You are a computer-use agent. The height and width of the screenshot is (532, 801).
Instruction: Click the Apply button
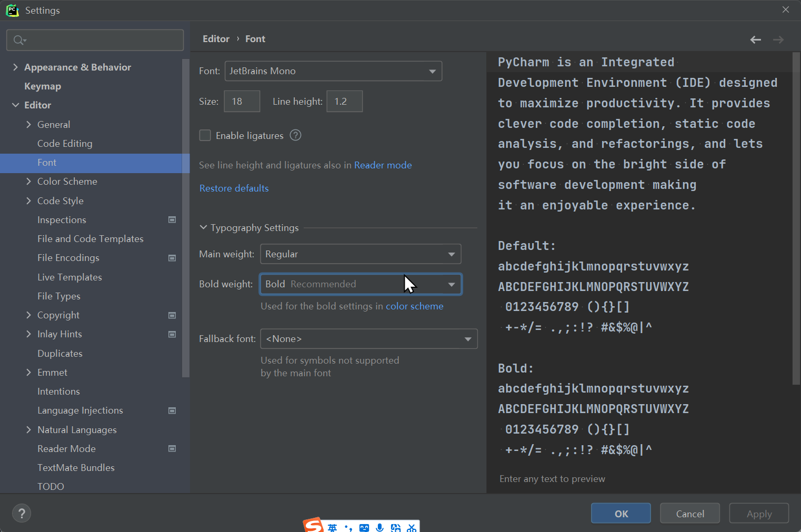[x=759, y=514]
